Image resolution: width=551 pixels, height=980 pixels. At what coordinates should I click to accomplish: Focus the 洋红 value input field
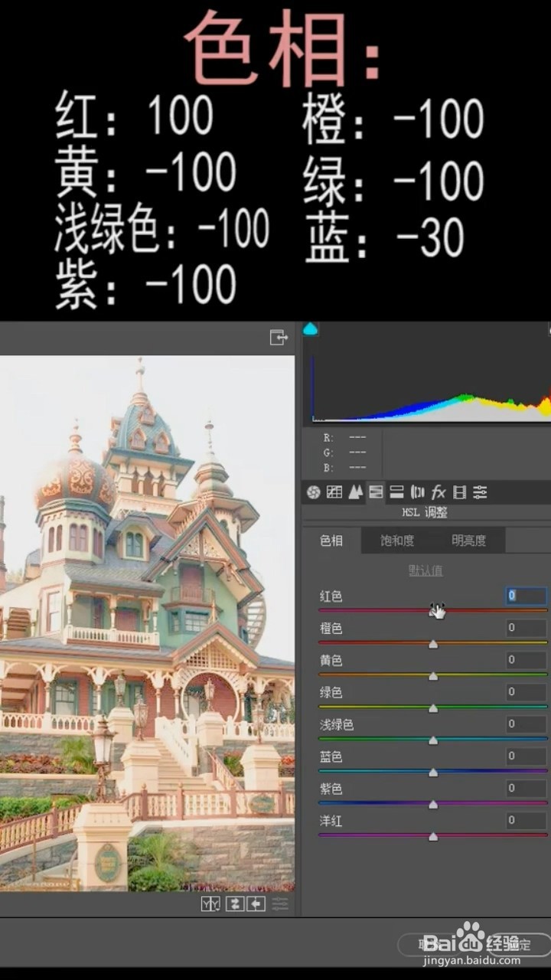click(x=527, y=821)
